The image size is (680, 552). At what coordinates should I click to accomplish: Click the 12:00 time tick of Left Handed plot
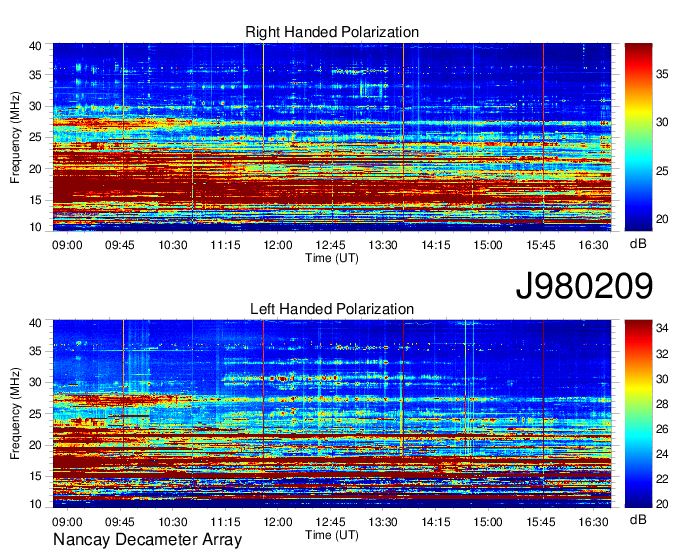[x=278, y=522]
